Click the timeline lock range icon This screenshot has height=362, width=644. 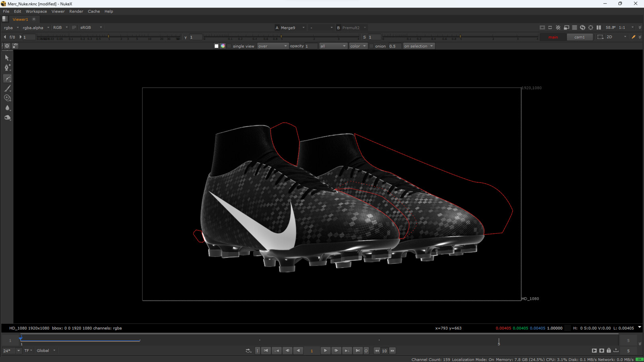tap(609, 351)
